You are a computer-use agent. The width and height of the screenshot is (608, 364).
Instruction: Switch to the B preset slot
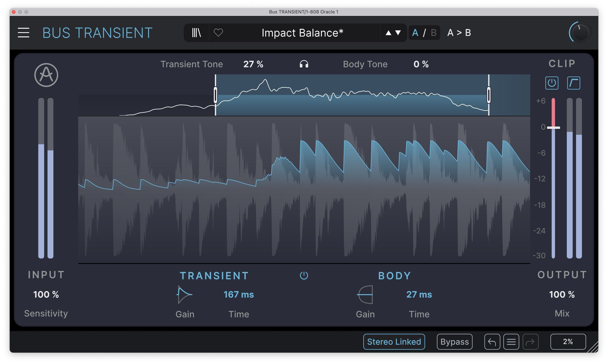434,33
